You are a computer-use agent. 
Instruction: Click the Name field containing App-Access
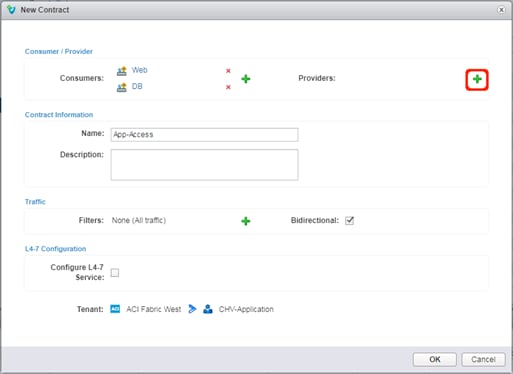pyautogui.click(x=204, y=135)
